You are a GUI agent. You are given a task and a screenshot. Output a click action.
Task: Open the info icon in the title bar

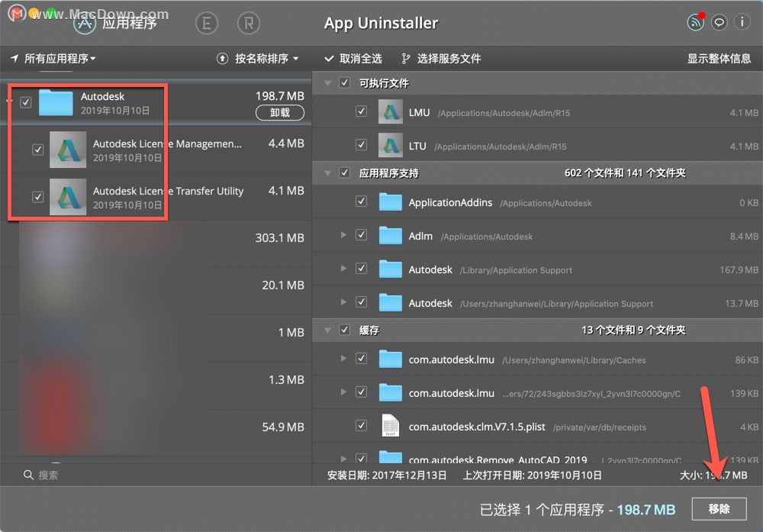(742, 22)
